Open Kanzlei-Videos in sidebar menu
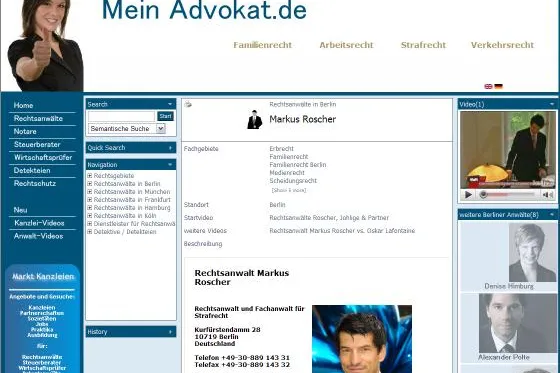 coord(39,223)
